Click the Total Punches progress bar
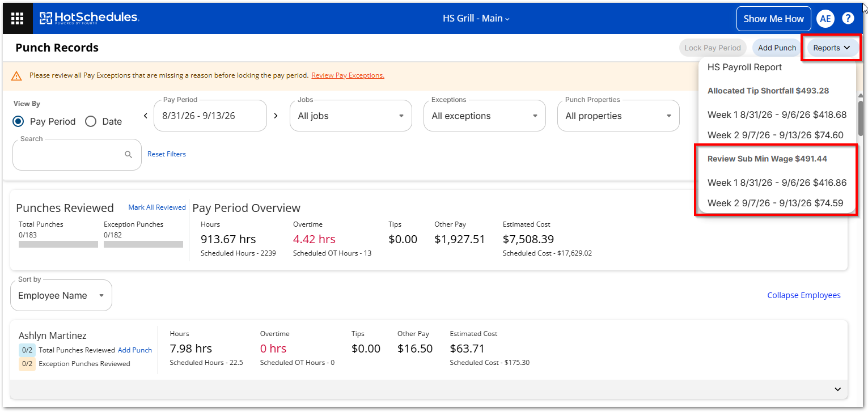Screen dimensions: 868x412 coord(58,244)
